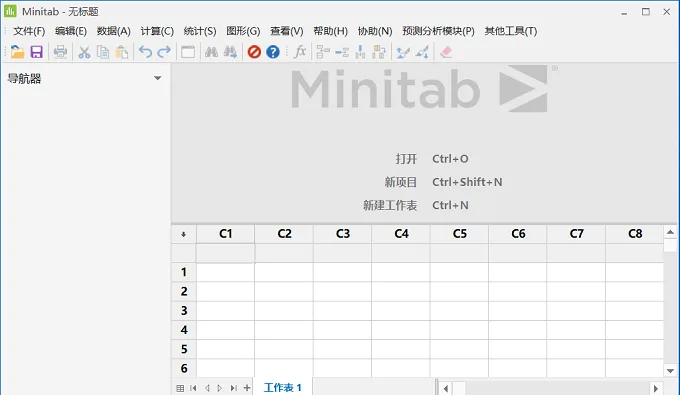Viewport: 680px width, 395px height.
Task: Select row header 6
Action: click(184, 369)
